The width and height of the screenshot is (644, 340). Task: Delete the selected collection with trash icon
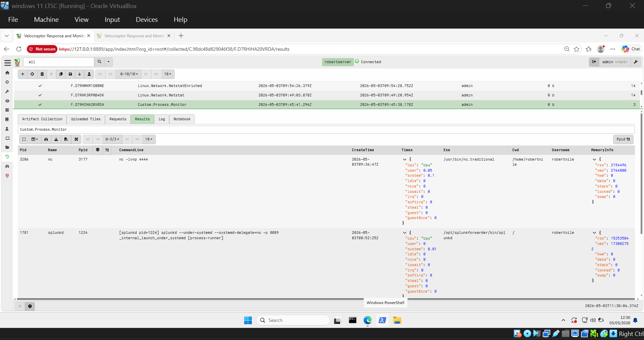(42, 74)
